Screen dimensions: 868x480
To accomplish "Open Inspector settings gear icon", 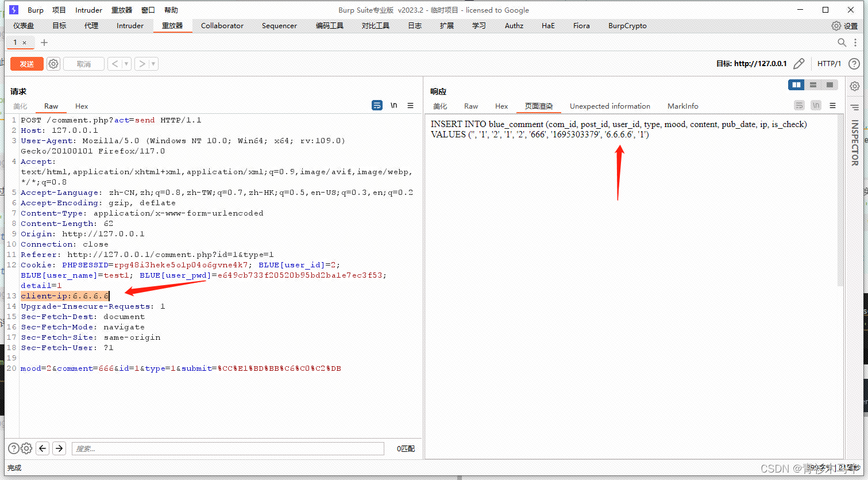I will coord(855,86).
